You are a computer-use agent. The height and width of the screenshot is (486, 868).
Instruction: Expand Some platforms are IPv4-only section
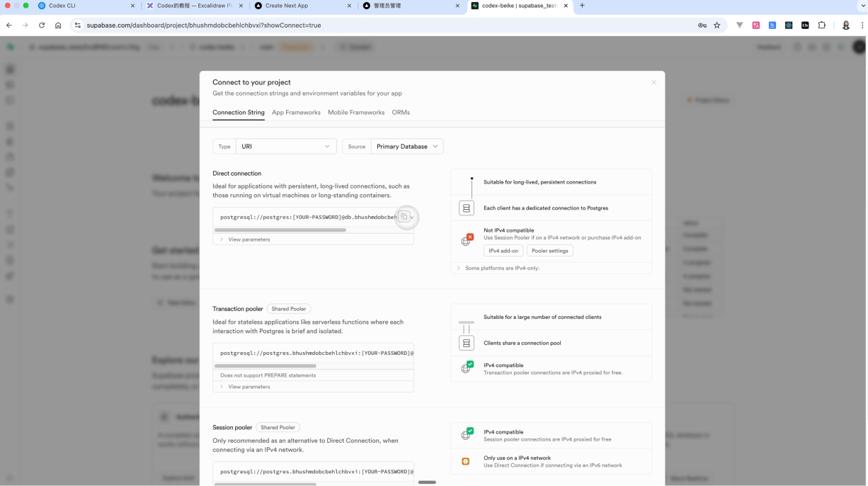tap(501, 269)
